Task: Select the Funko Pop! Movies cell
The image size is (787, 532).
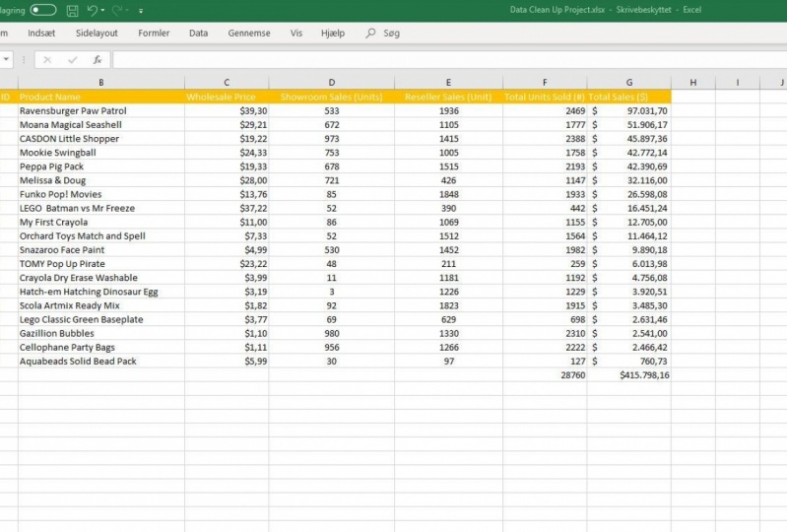Action: pos(101,194)
